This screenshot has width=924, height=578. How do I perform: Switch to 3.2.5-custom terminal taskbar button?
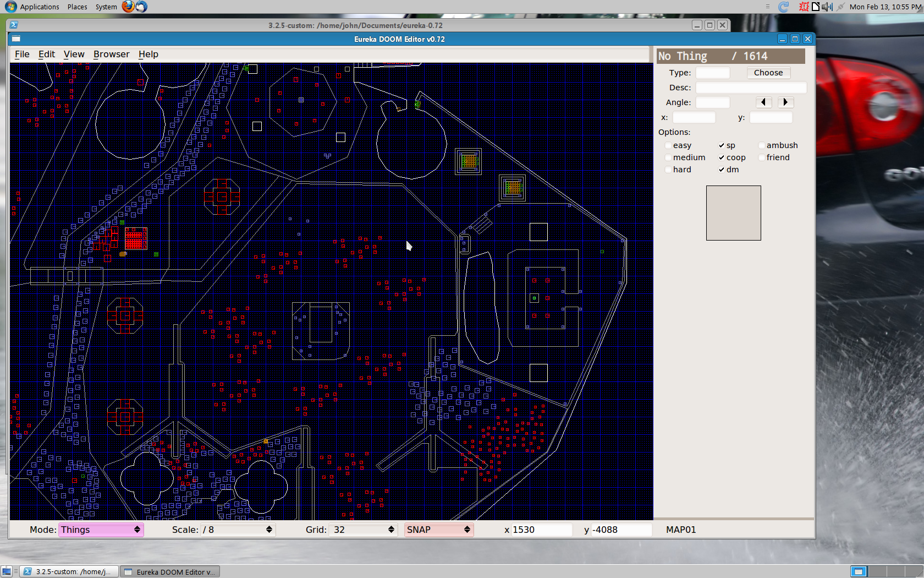click(69, 572)
